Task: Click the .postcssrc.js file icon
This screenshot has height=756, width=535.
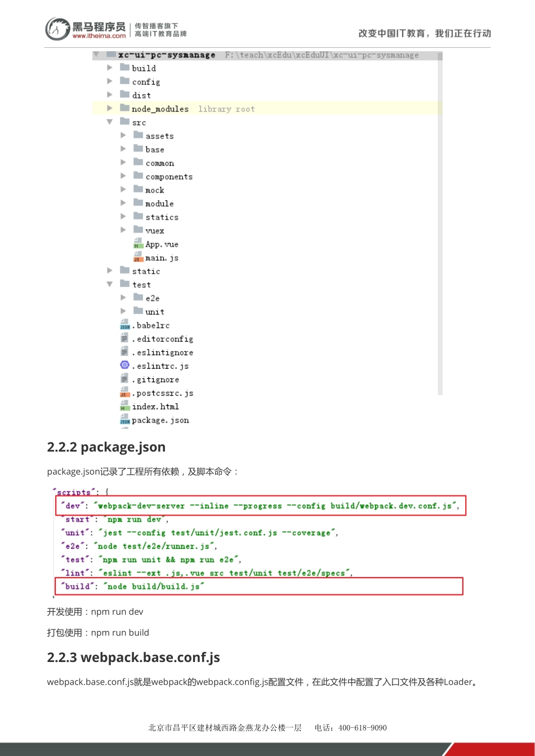Action: [124, 393]
